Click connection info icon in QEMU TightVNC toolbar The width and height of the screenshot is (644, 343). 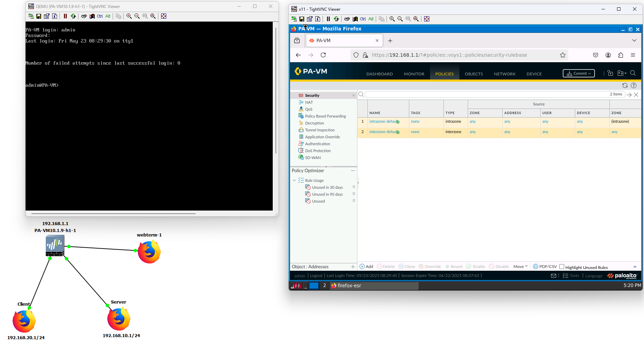[x=55, y=16]
